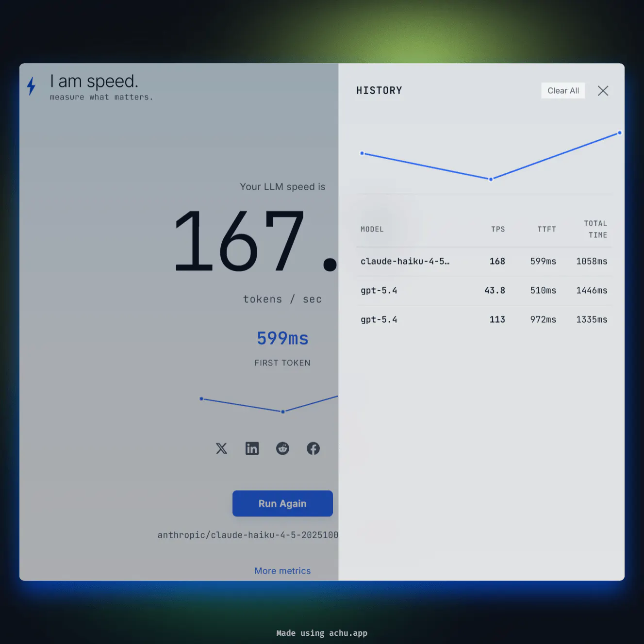The height and width of the screenshot is (644, 644).
Task: Share result on Reddit
Action: tap(282, 448)
